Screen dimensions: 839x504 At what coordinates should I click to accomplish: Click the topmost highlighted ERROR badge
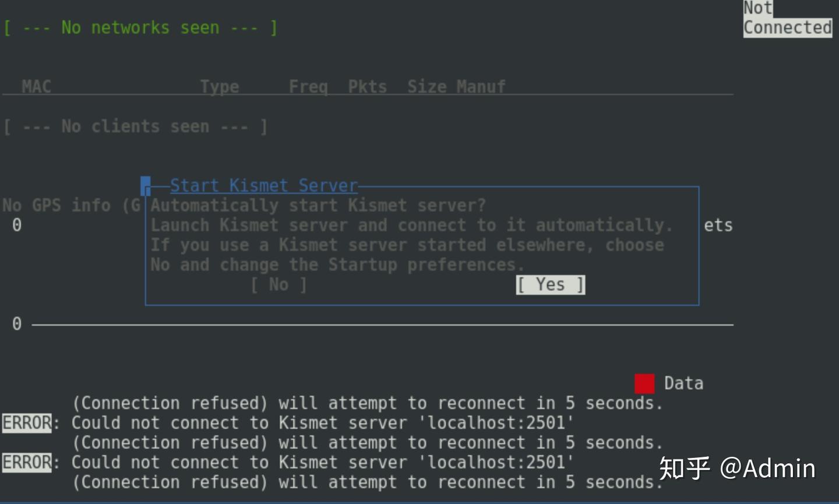[27, 422]
